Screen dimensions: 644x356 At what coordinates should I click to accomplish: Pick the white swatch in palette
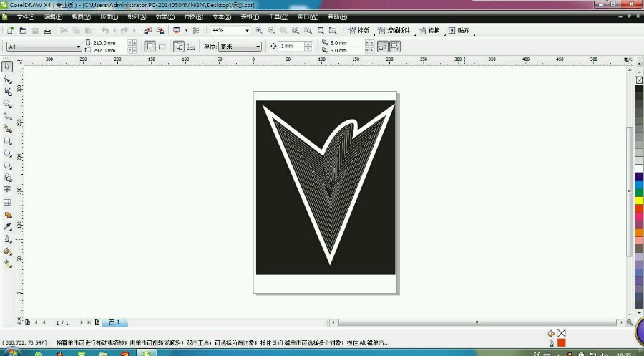point(639,168)
